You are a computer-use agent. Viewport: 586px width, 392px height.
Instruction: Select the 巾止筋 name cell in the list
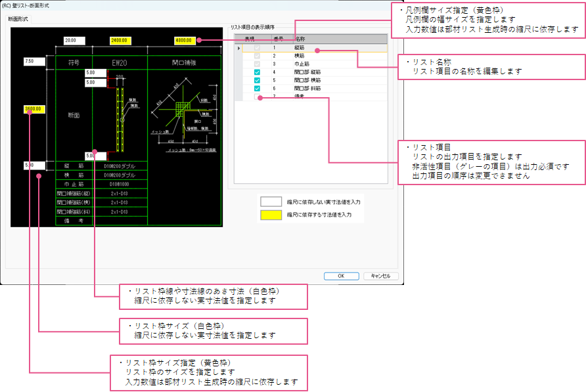click(x=340, y=64)
